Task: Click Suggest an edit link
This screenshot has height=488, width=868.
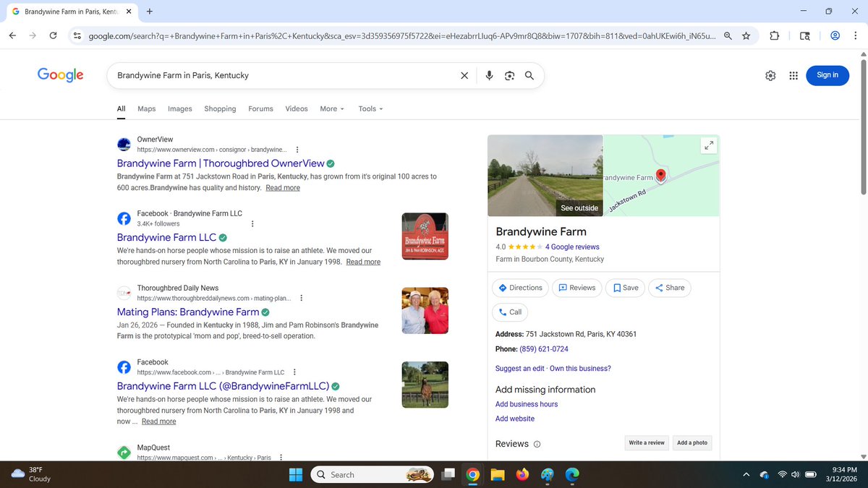Action: (521, 369)
